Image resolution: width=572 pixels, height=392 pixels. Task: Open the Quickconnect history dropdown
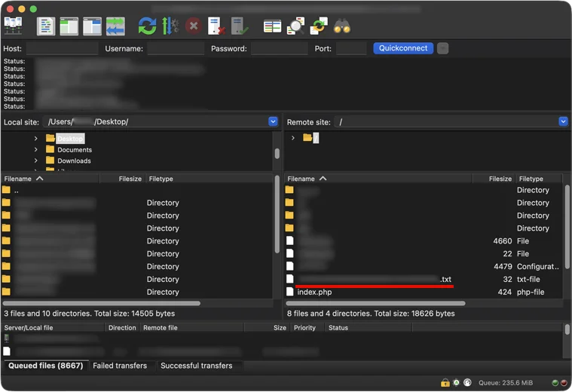tap(442, 48)
